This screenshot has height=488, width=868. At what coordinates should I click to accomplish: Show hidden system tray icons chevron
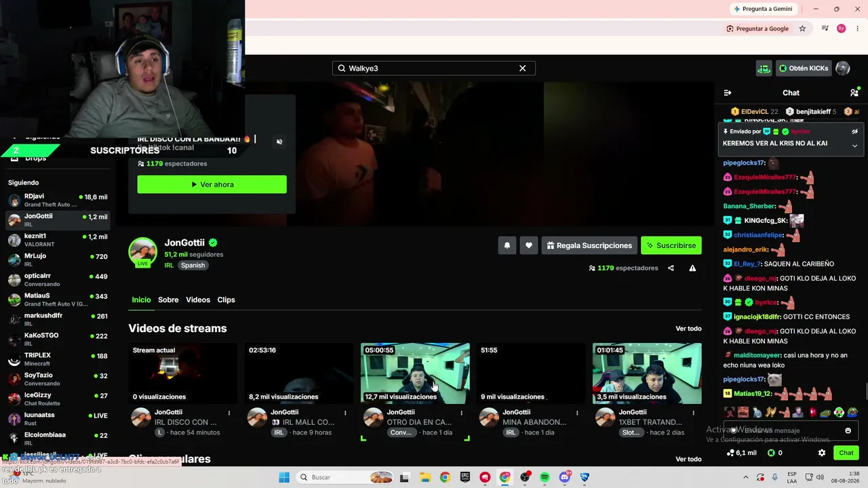(747, 477)
